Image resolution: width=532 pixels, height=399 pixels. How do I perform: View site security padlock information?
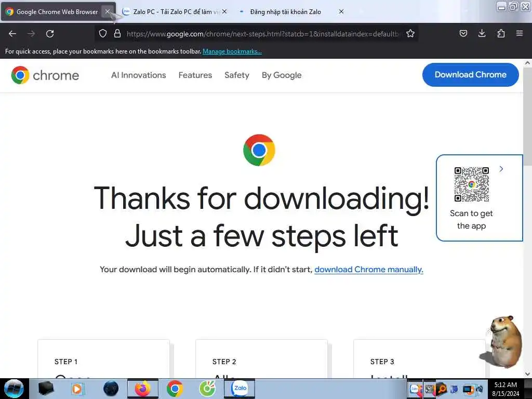click(x=117, y=33)
